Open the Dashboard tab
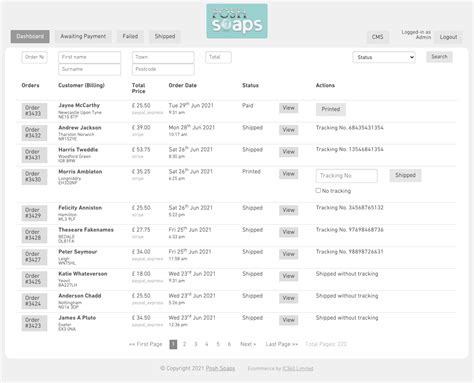Viewport: 474px width, 383px height. tap(30, 36)
